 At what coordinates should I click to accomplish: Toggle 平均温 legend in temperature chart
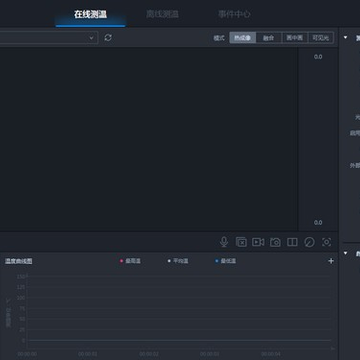(x=178, y=261)
